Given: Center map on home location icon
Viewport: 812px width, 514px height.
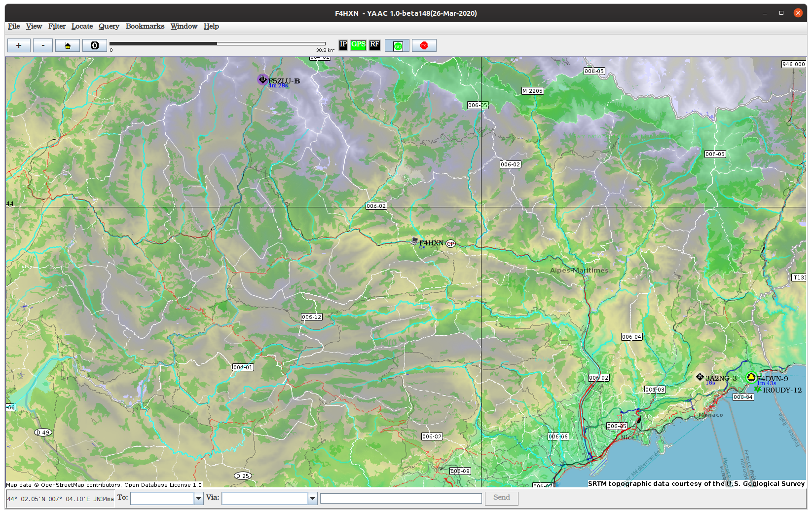Looking at the screenshot, I should pos(68,45).
